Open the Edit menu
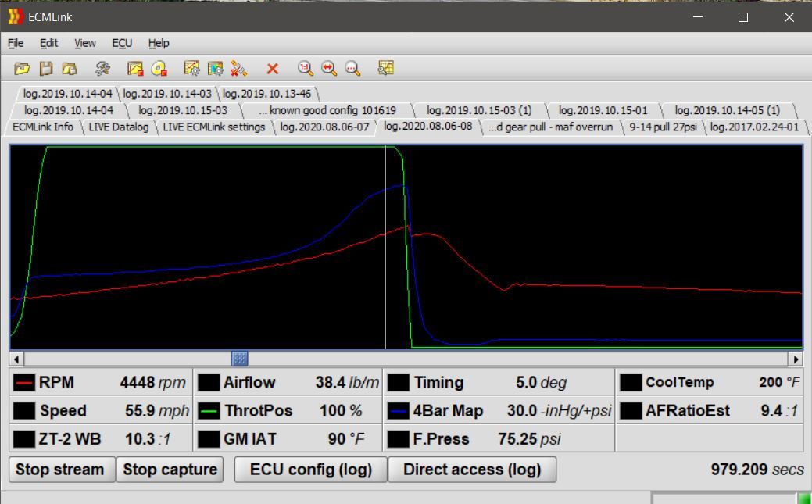Screen dimensions: 812x504 coord(49,43)
